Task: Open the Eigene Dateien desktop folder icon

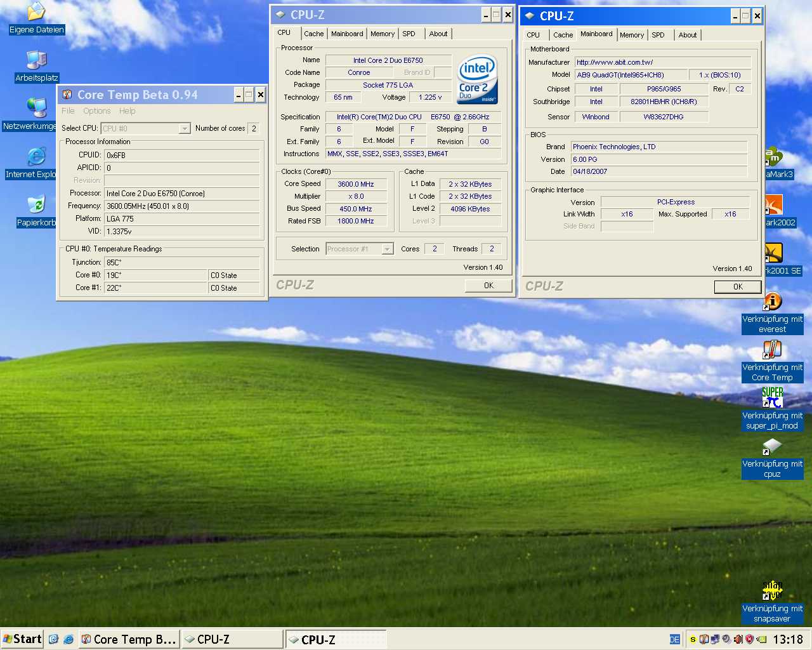Action: click(36, 11)
